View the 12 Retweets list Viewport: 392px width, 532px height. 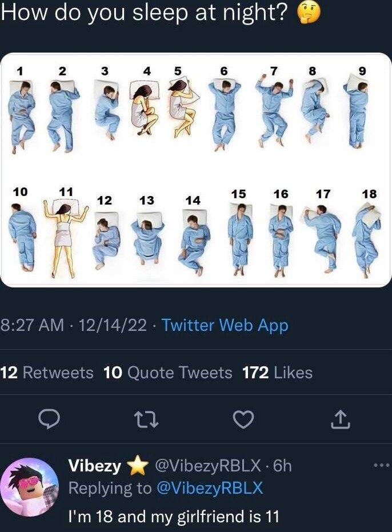(47, 373)
